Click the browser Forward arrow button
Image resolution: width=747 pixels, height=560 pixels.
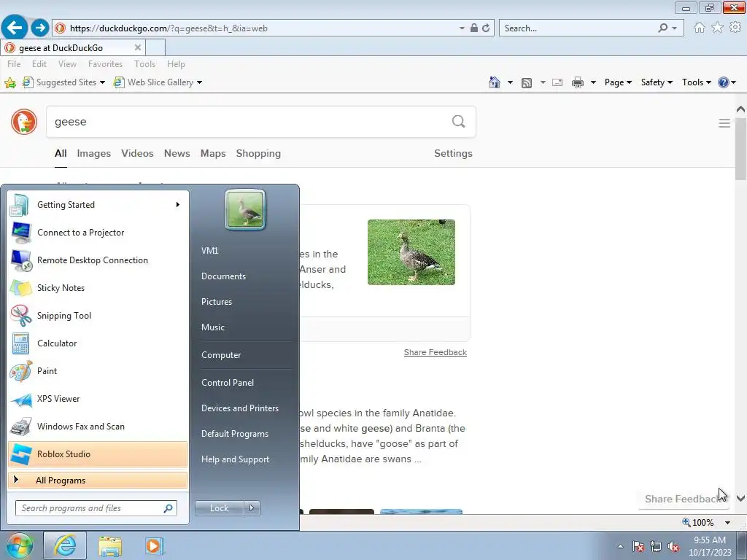click(x=40, y=28)
